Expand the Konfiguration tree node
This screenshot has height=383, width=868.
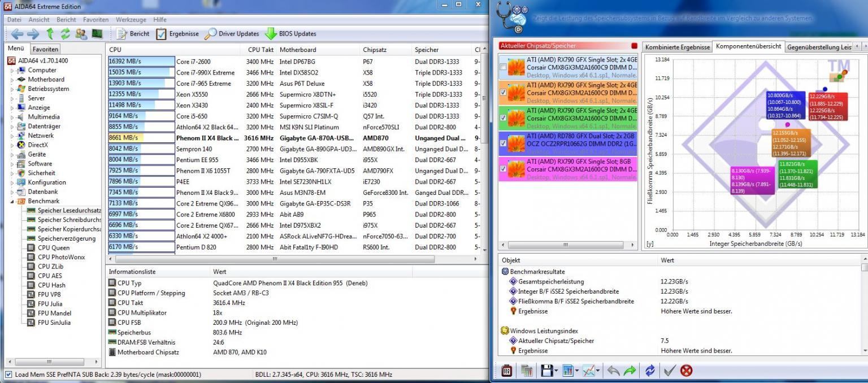pos(12,182)
